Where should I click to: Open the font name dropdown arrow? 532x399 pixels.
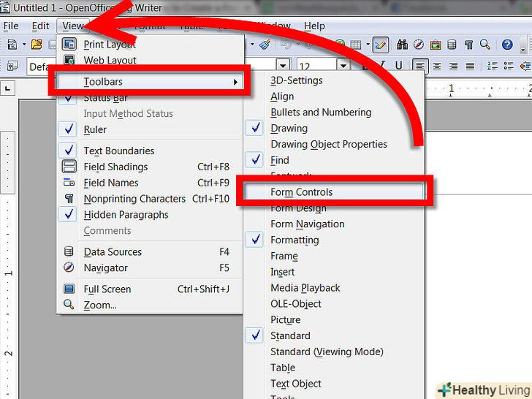(x=283, y=65)
